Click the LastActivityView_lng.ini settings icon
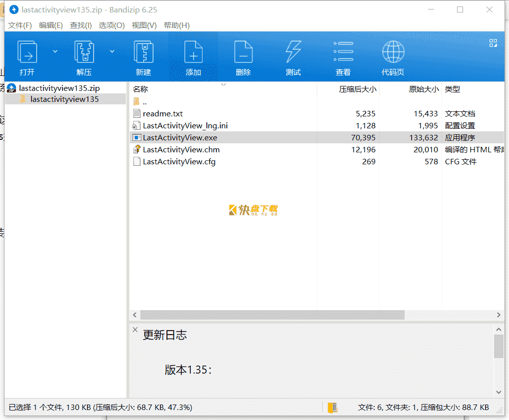The width and height of the screenshot is (509, 420). coord(136,126)
